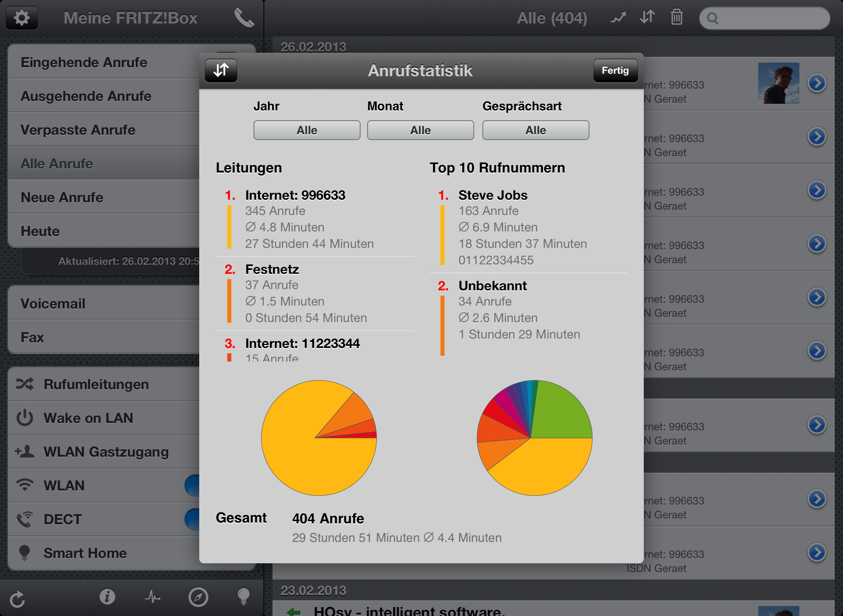Tap the sort arrows in Anrufstatistik header
The image size is (843, 616).
point(221,70)
